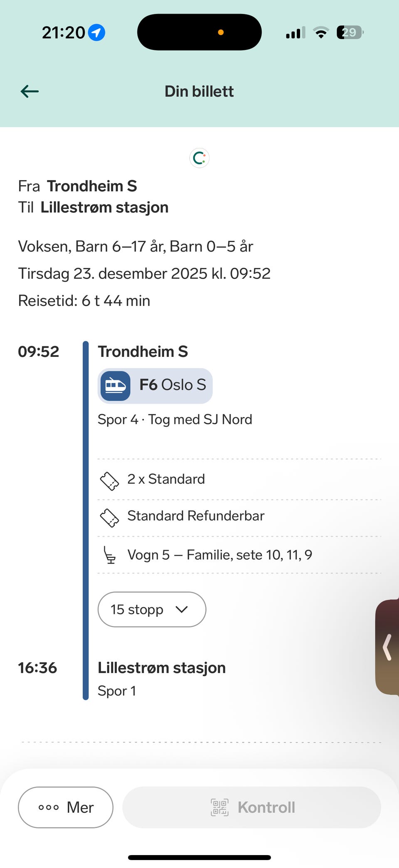Tap the battery indicator in status bar
Viewport: 399px width, 868px height.
coord(350,32)
